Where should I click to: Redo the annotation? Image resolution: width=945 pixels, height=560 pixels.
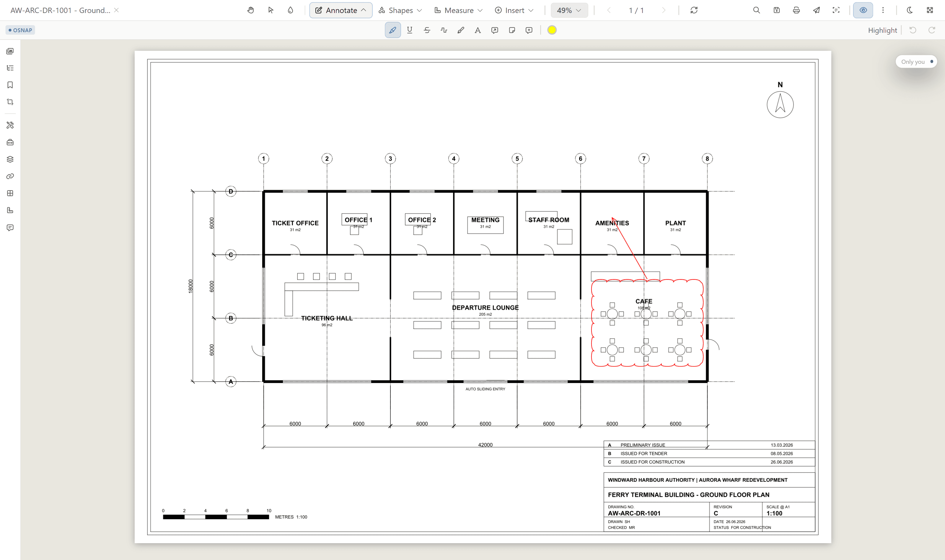931,30
